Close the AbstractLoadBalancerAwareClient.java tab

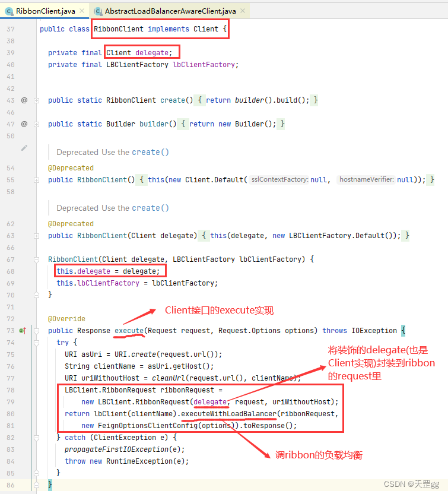(x=243, y=11)
